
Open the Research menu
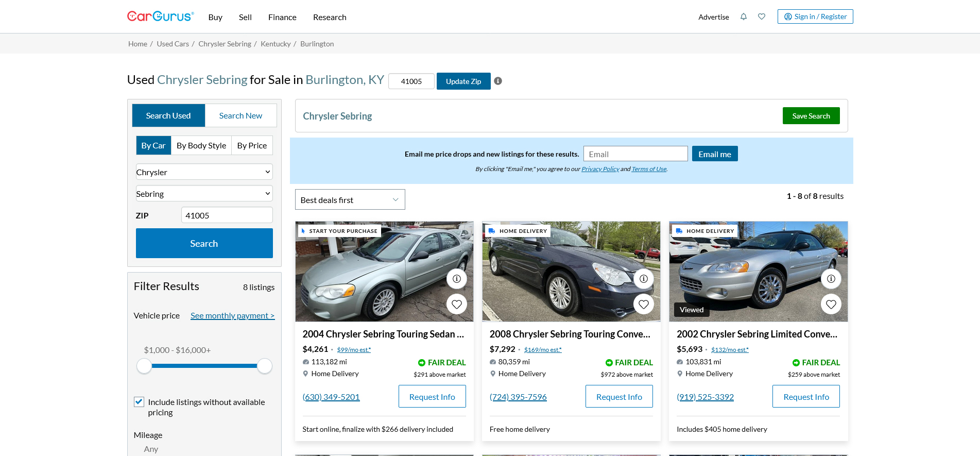tap(330, 17)
